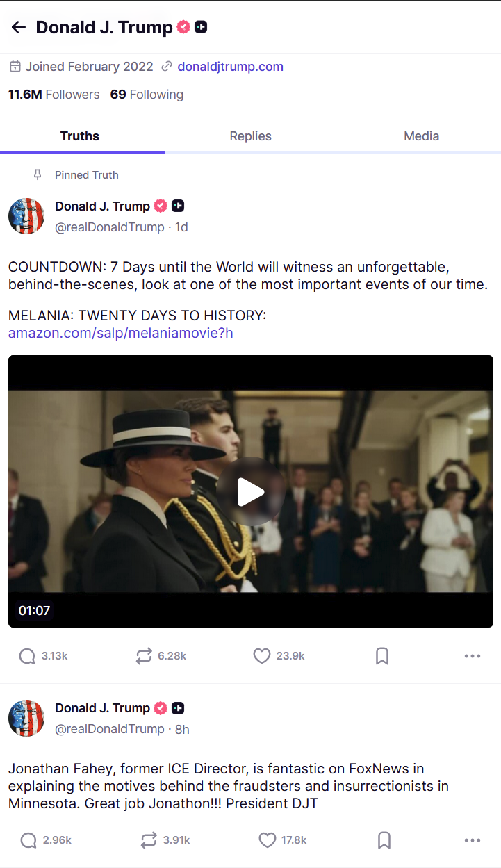
Task: View the 11.6M Followers list
Action: (54, 95)
